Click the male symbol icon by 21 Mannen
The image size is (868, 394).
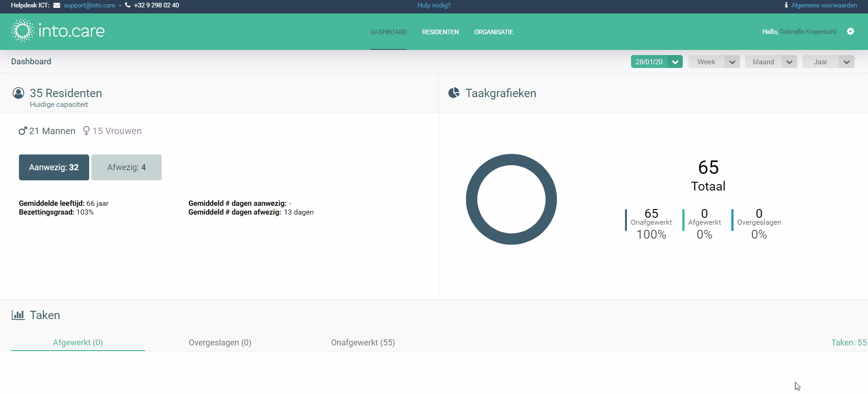tap(23, 131)
